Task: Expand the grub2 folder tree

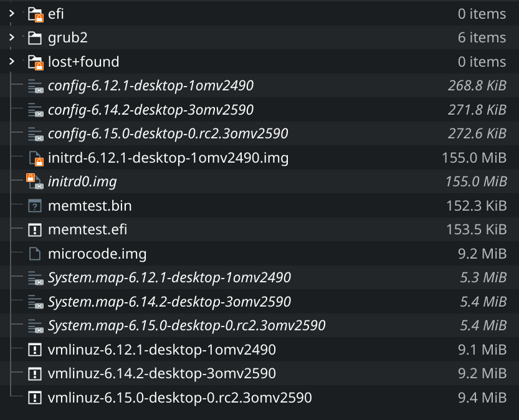Action: (11, 38)
